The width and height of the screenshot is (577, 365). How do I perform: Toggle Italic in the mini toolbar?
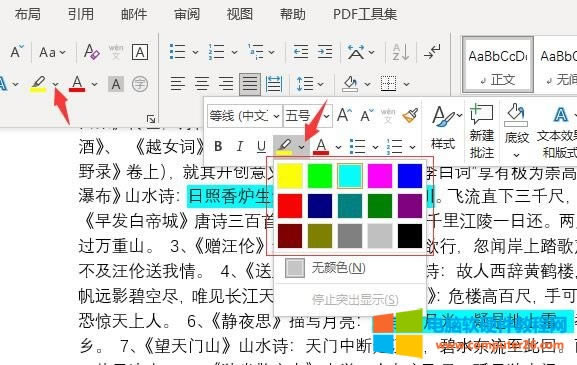pyautogui.click(x=240, y=146)
